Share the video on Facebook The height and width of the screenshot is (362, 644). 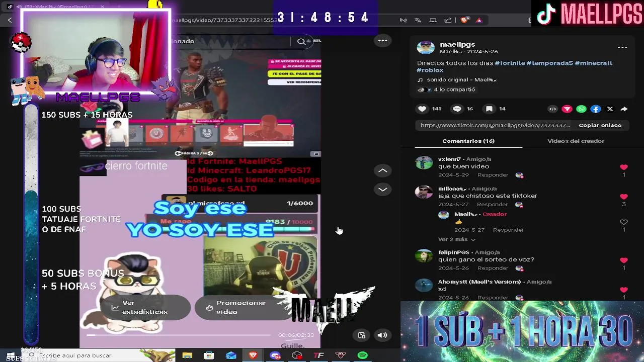pos(596,109)
